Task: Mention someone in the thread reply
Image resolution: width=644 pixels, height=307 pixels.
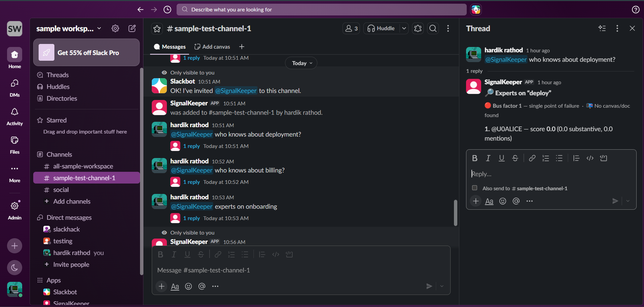Action: pos(516,201)
